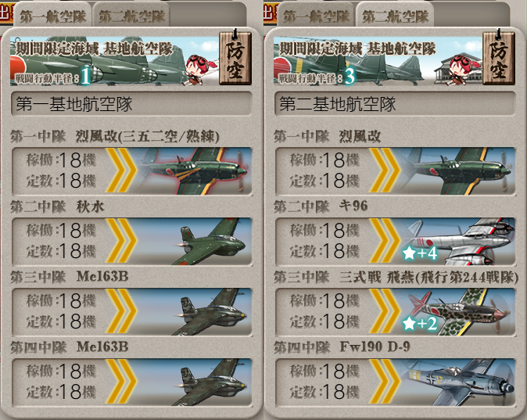Select the right panel's 烈風改 aircraft slot
Screen dimensions: 527x420
[396, 171]
